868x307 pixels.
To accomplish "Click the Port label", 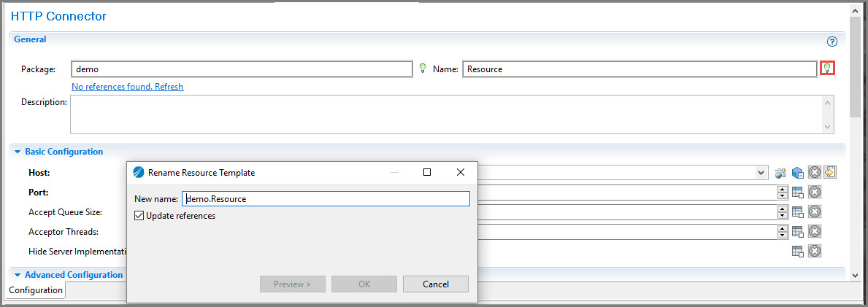I will coord(39,193).
